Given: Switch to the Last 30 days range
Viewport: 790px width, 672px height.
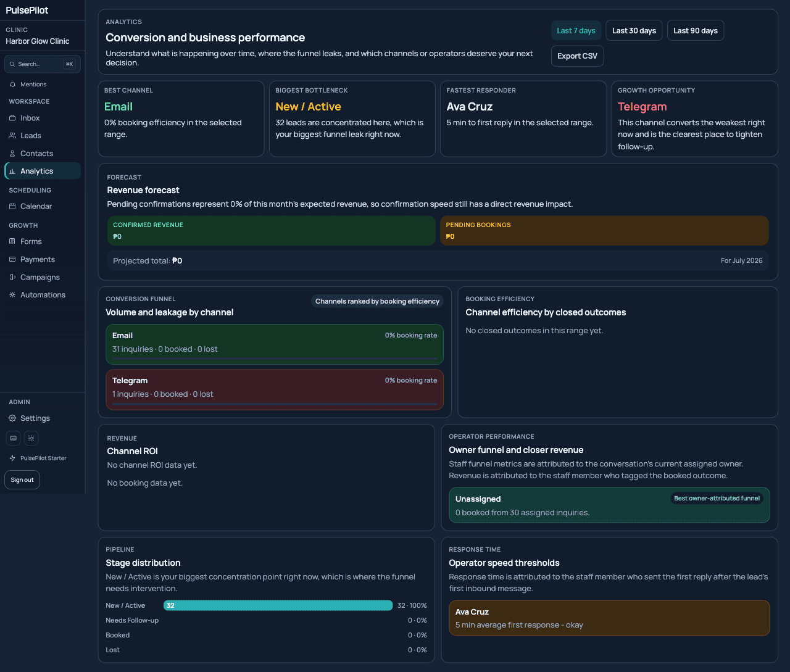Looking at the screenshot, I should [x=634, y=30].
